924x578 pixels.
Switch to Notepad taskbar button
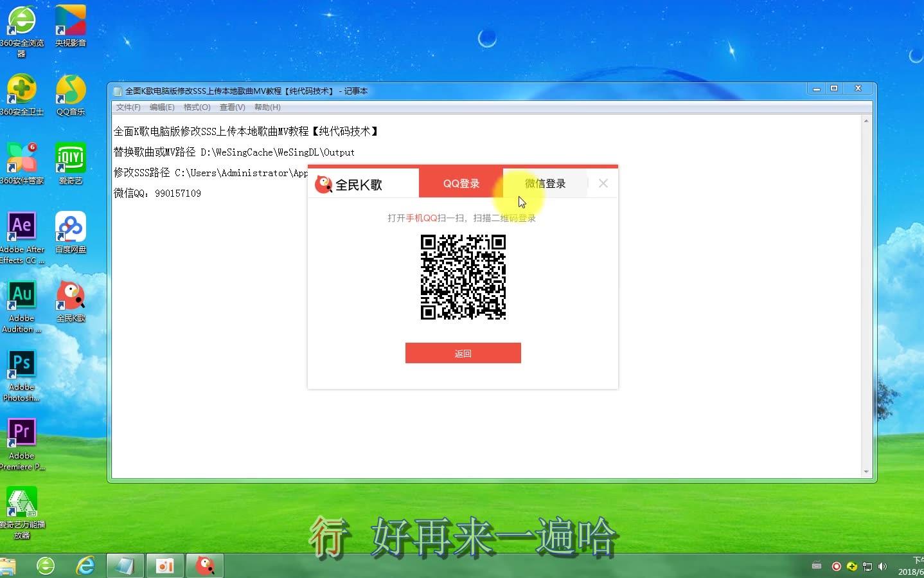tap(125, 566)
